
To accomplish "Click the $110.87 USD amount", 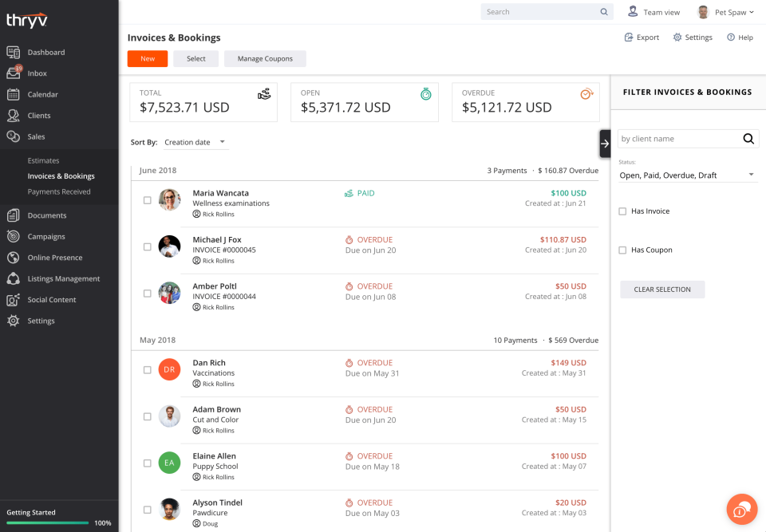I will point(563,239).
